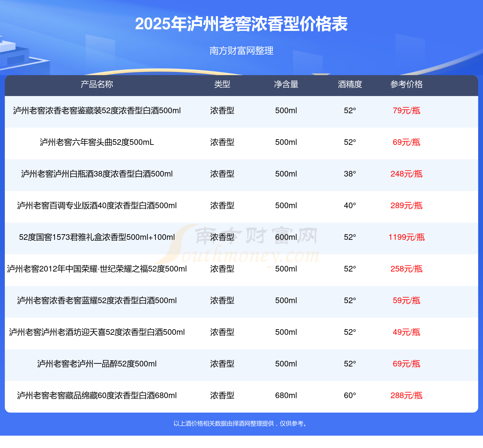Viewport: 483px width, 448px height.
Task: Select product 泸州老窖泸州老酒坊迎天喜52度浓香型白酒500ml
Action: pyautogui.click(x=97, y=332)
